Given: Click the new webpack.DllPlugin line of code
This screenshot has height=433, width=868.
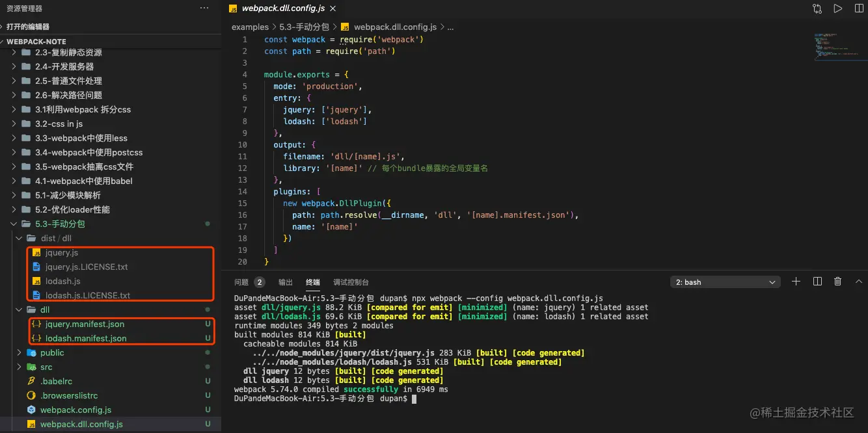Looking at the screenshot, I should [x=337, y=203].
